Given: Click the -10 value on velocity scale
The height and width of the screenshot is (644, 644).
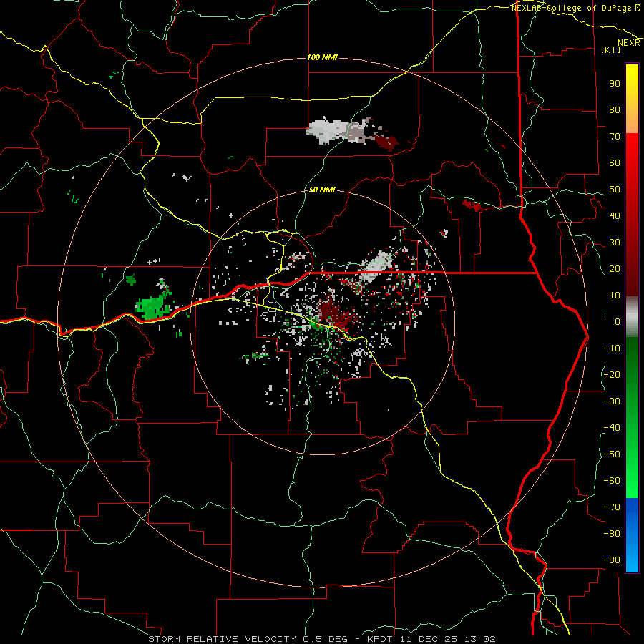Looking at the screenshot, I should [612, 348].
